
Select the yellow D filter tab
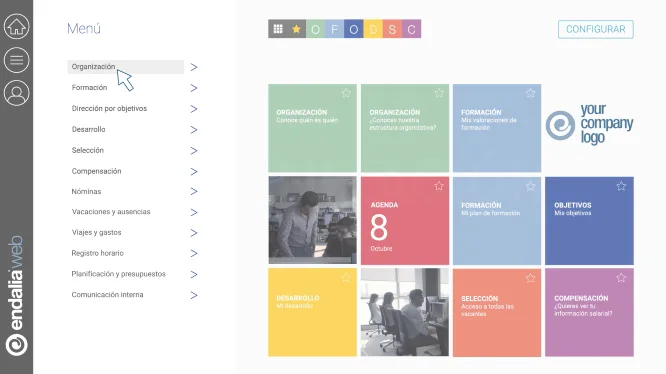373,29
